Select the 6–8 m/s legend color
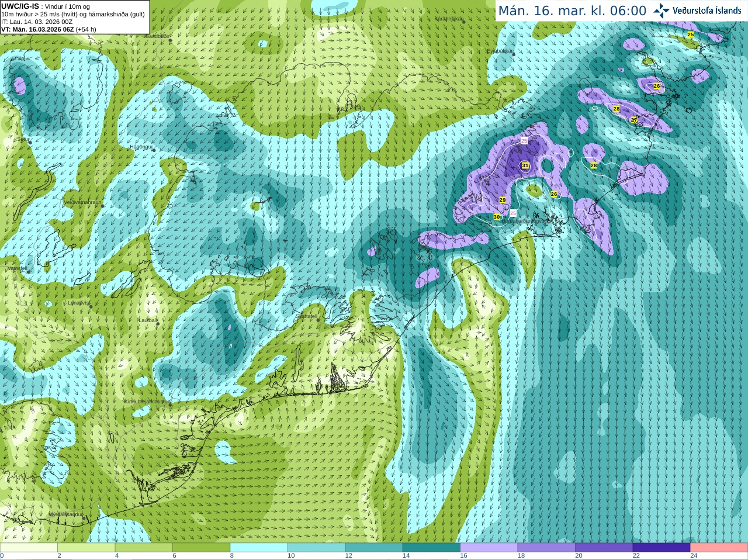748x560 pixels. pos(201,548)
